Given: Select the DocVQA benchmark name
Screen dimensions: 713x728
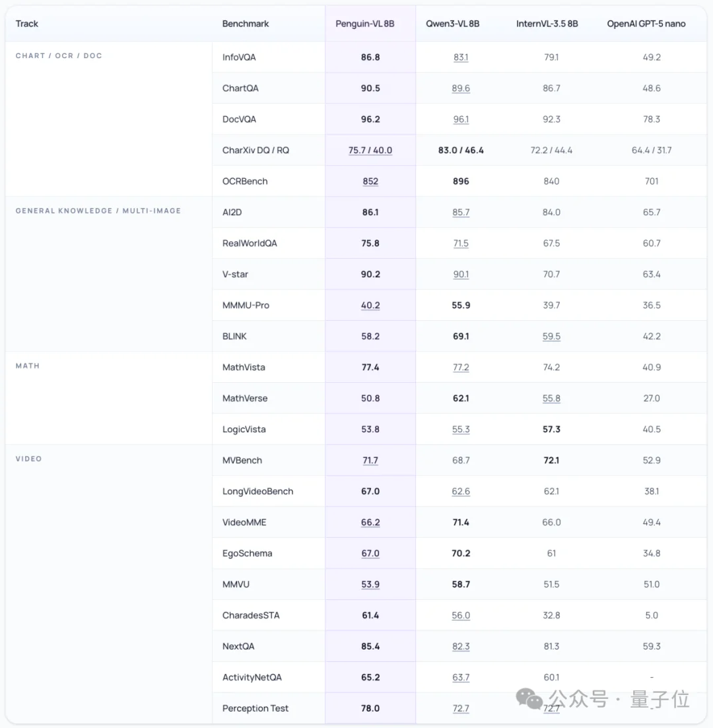Looking at the screenshot, I should point(239,119).
